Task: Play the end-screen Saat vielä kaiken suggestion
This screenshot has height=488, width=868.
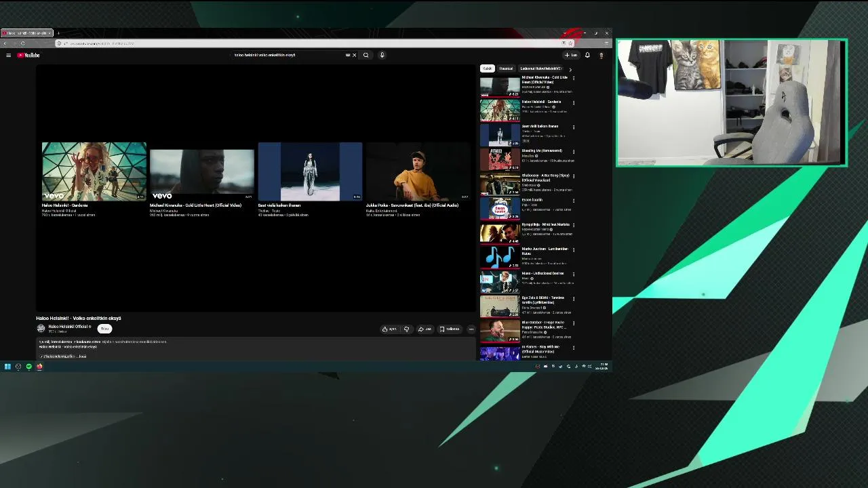Action: pyautogui.click(x=310, y=171)
